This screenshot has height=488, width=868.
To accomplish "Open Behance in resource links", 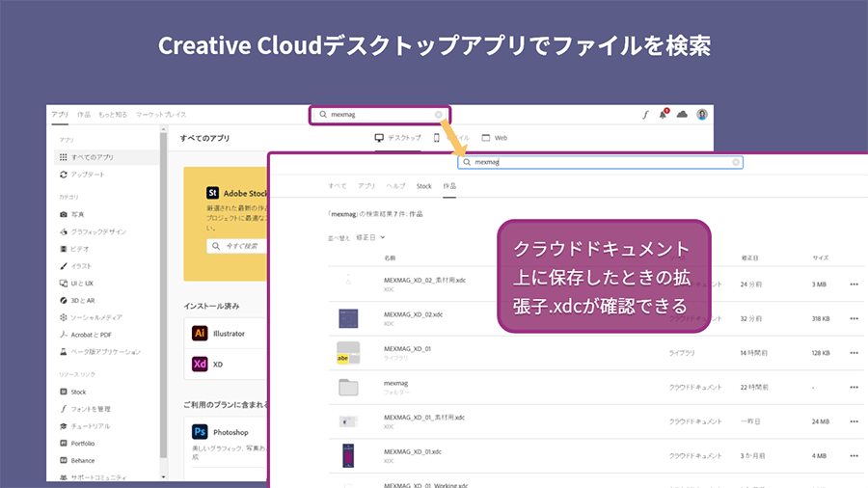I will click(x=83, y=460).
